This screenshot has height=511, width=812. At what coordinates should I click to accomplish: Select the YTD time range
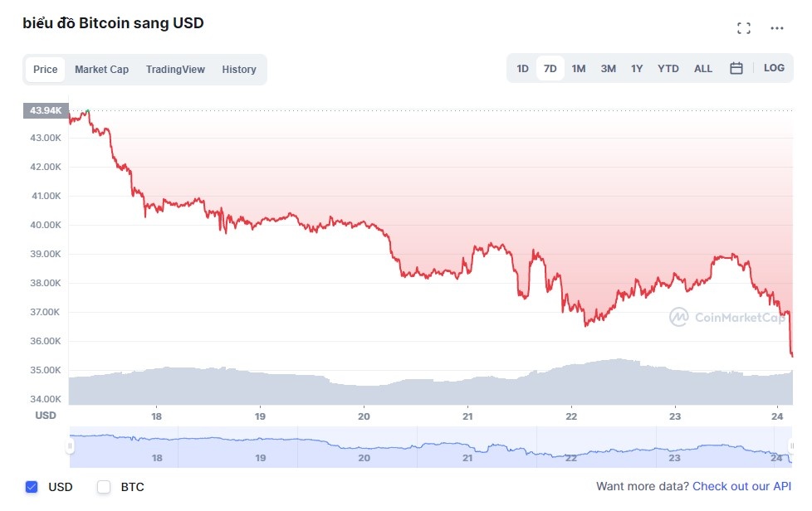(668, 68)
